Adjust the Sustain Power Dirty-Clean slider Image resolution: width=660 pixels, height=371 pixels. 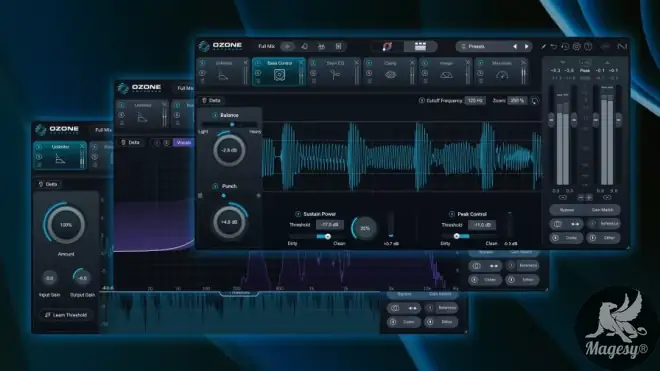click(x=316, y=237)
